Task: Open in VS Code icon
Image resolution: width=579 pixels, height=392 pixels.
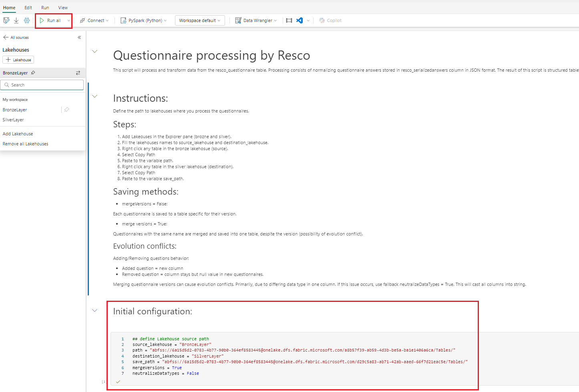Action: (x=300, y=20)
